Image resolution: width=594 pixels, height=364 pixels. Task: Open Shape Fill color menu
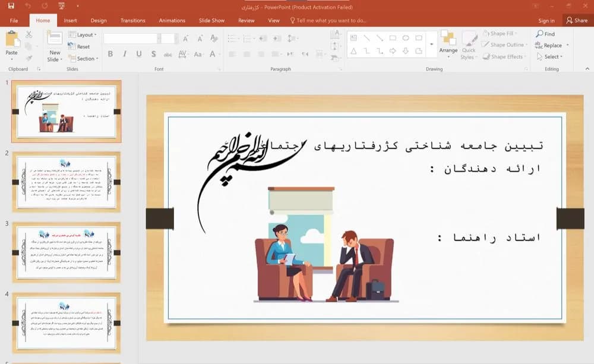point(500,34)
